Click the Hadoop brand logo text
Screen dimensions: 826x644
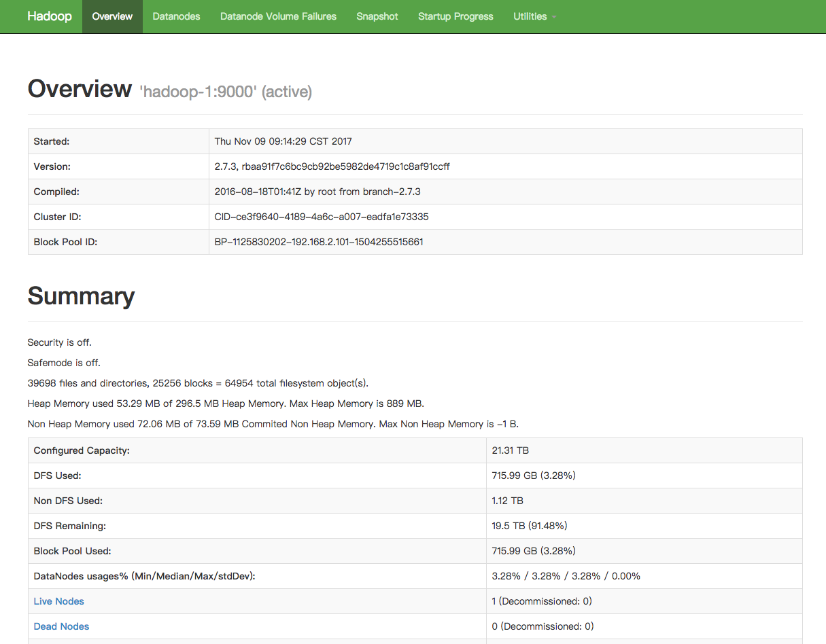tap(50, 16)
